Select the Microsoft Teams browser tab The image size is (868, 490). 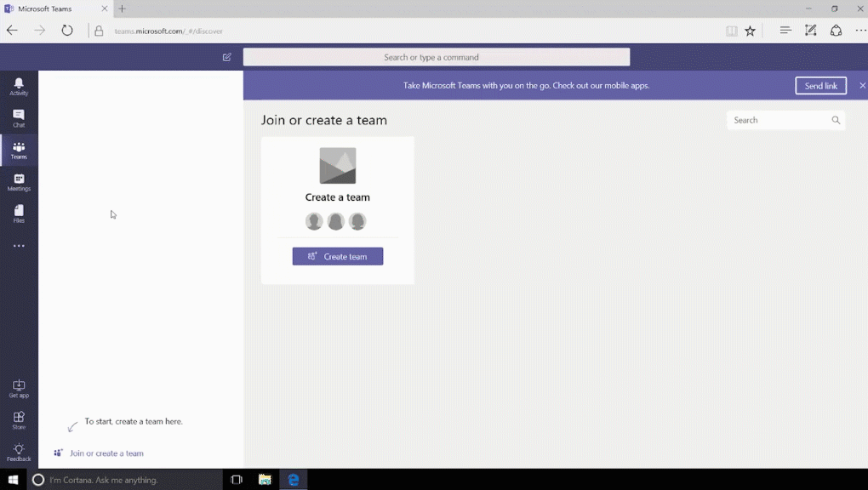pyautogui.click(x=55, y=9)
